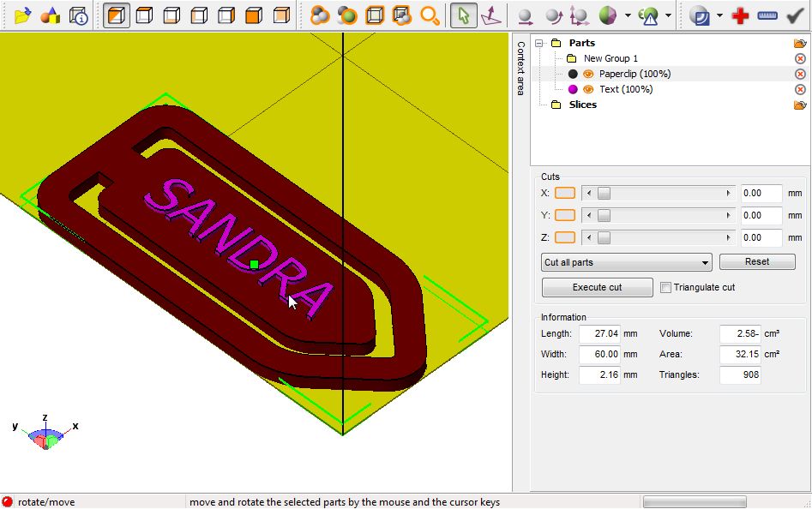
Task: Click the X cut slider handle
Action: coord(604,194)
